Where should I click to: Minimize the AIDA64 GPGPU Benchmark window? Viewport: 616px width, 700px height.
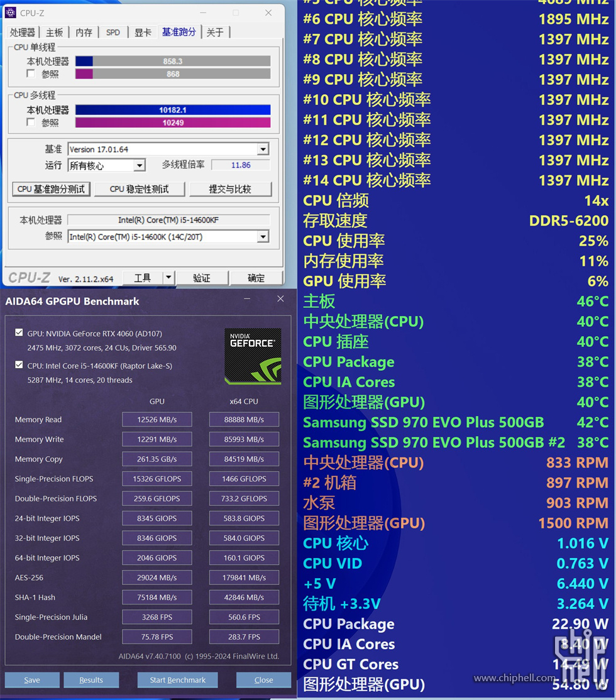click(x=247, y=298)
